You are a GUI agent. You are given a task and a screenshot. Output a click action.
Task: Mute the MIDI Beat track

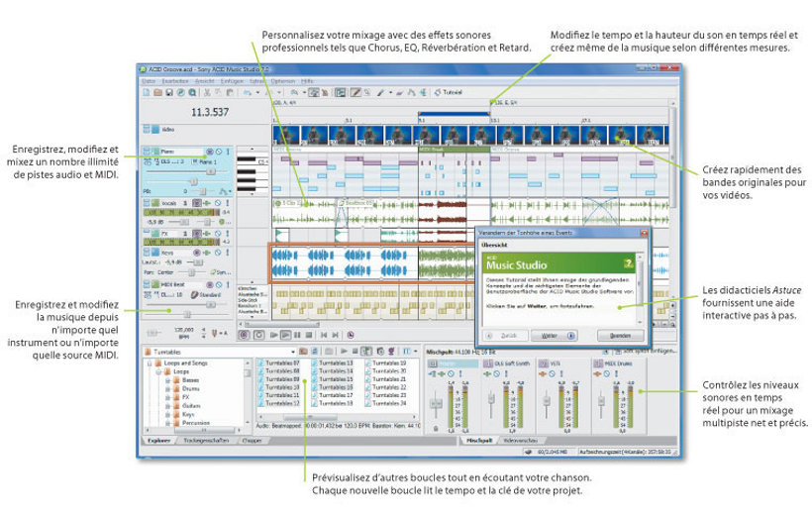click(219, 285)
